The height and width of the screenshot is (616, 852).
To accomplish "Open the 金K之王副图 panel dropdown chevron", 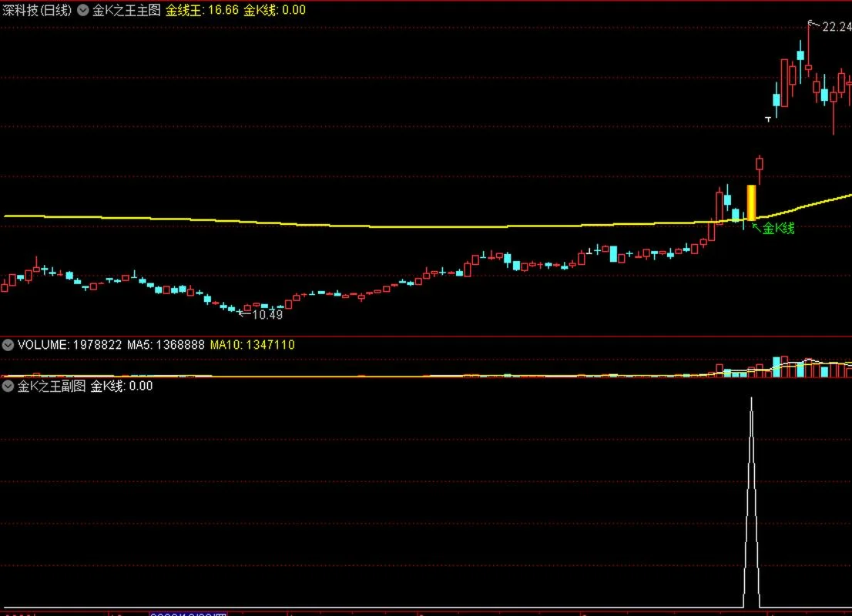I will [8, 387].
